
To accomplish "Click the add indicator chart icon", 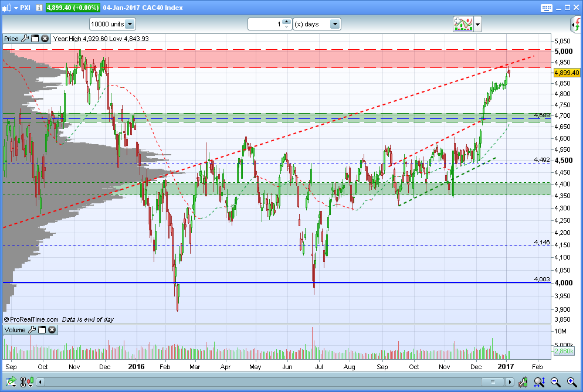I will coord(463,24).
